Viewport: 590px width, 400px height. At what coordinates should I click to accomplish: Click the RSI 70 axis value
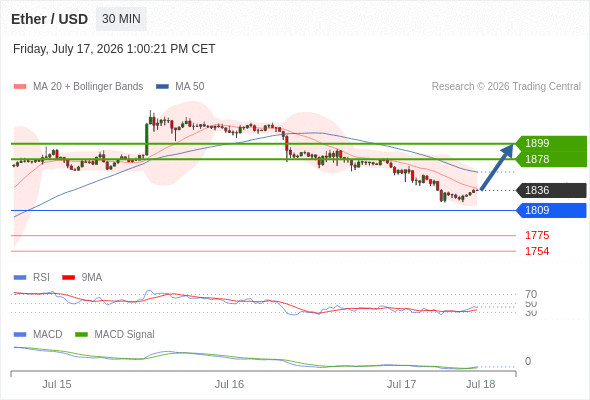(x=531, y=294)
